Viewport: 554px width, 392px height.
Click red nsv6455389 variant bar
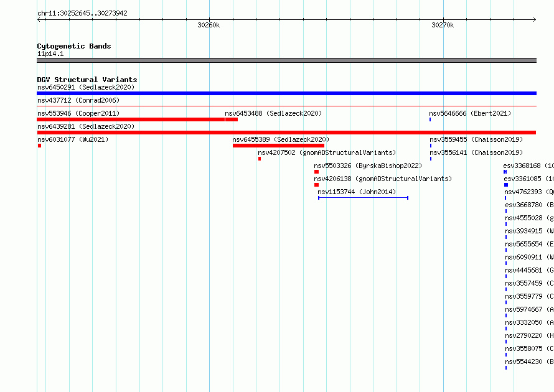click(x=278, y=146)
